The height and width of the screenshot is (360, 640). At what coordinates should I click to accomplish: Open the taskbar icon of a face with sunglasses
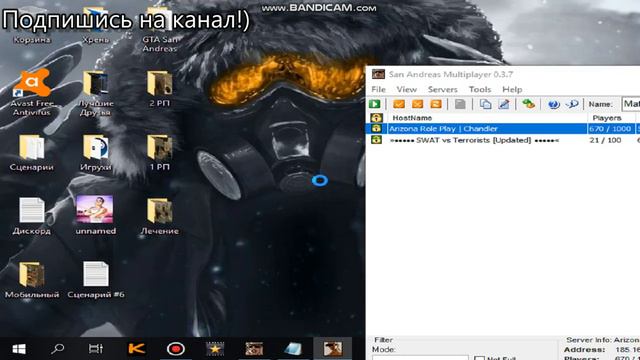click(254, 349)
